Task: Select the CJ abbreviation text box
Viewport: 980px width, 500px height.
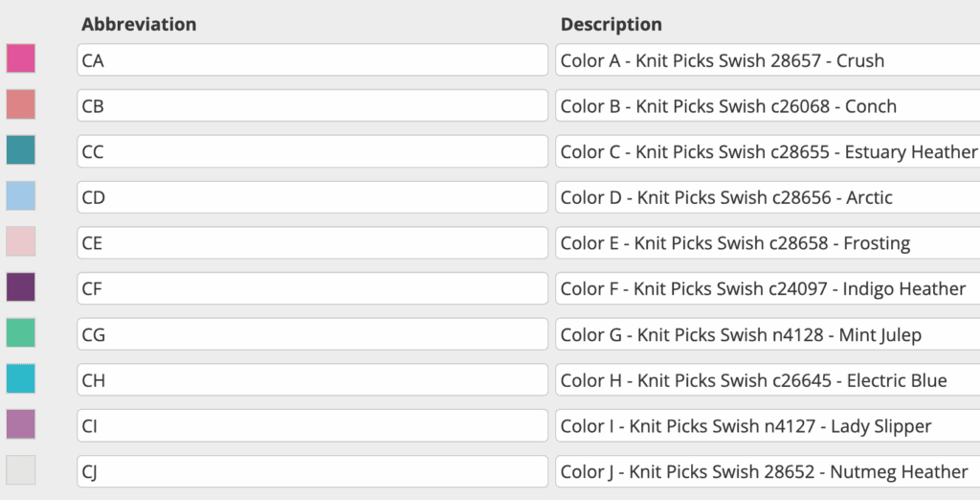Action: (313, 471)
